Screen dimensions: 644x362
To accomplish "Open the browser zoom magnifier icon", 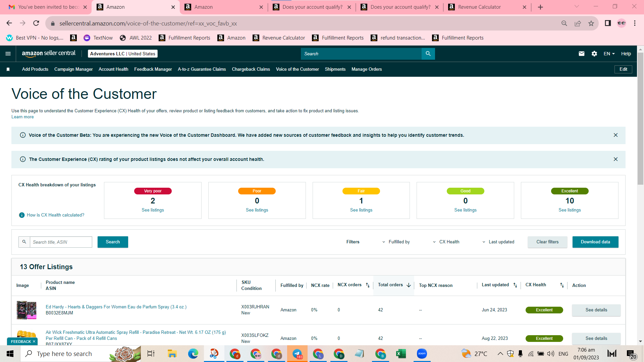I will click(x=564, y=23).
